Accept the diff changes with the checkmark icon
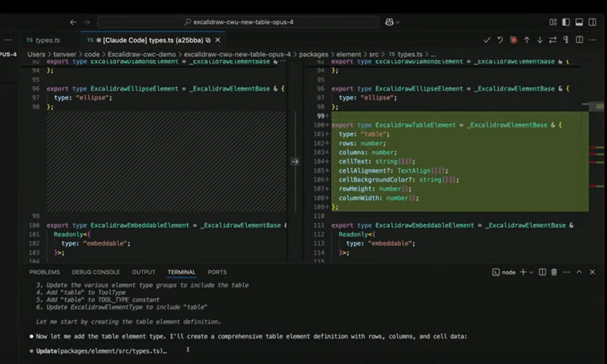 [487, 40]
